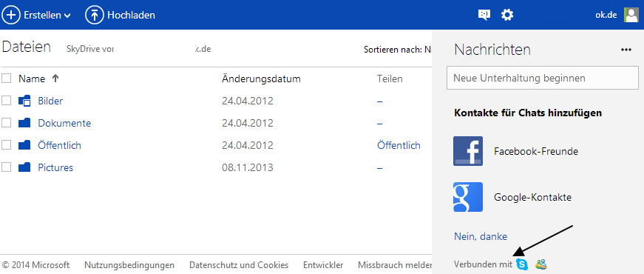The height and width of the screenshot is (274, 644).
Task: Click the user avatar picture
Action: (x=631, y=15)
